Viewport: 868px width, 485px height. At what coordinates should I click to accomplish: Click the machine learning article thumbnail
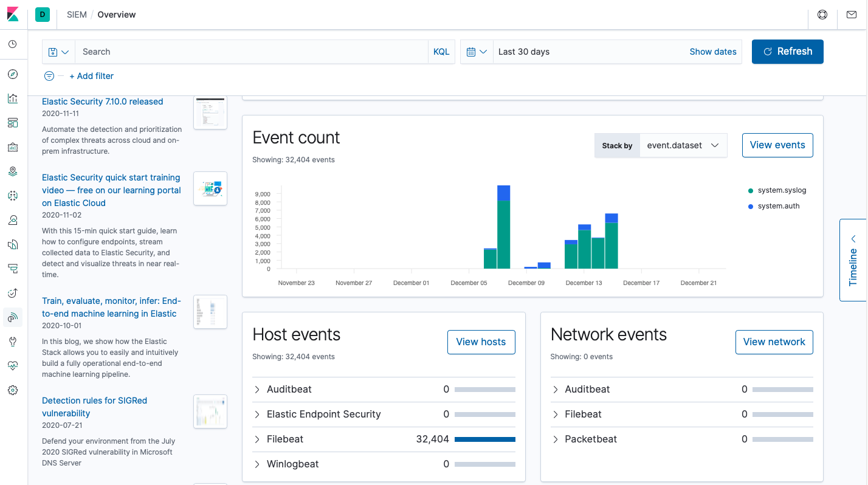click(x=210, y=312)
